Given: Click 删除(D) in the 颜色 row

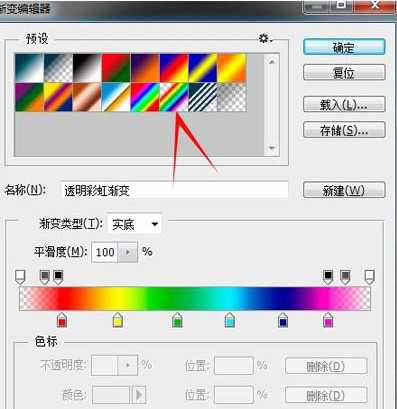Looking at the screenshot, I should 326,395.
